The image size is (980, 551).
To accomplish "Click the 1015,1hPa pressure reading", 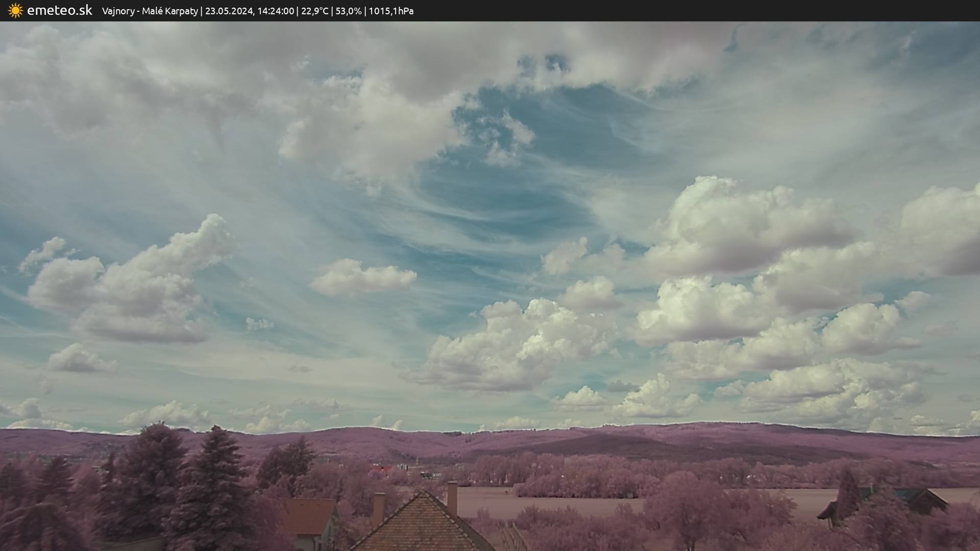I will [391, 11].
